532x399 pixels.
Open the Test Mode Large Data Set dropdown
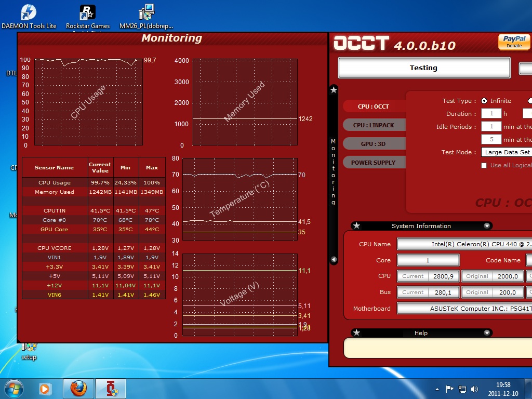[x=507, y=152]
